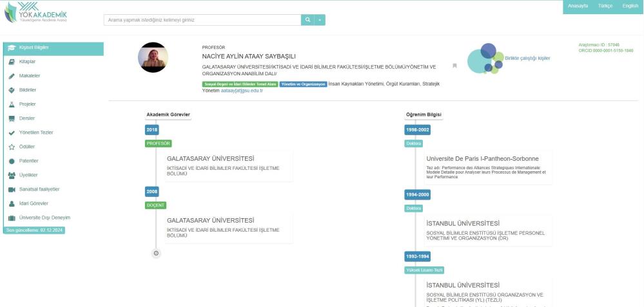
Task: Go to Anasayfa in top navigation
Action: point(577,6)
